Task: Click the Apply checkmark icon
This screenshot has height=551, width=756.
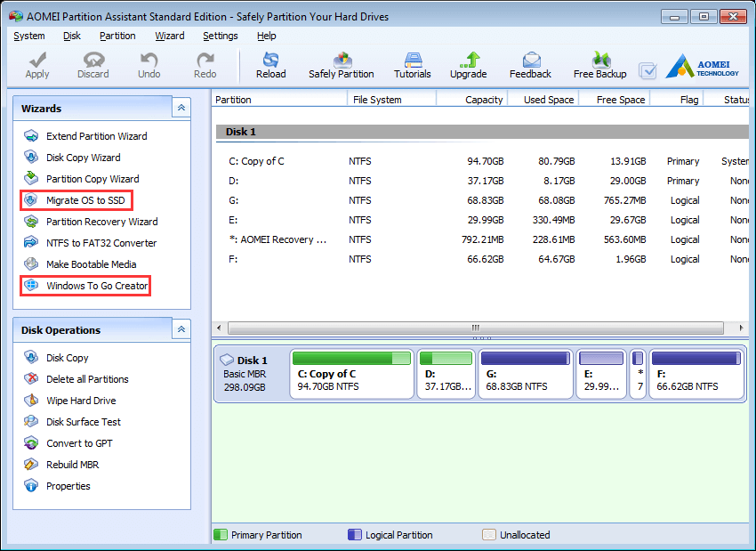Action: [x=37, y=60]
